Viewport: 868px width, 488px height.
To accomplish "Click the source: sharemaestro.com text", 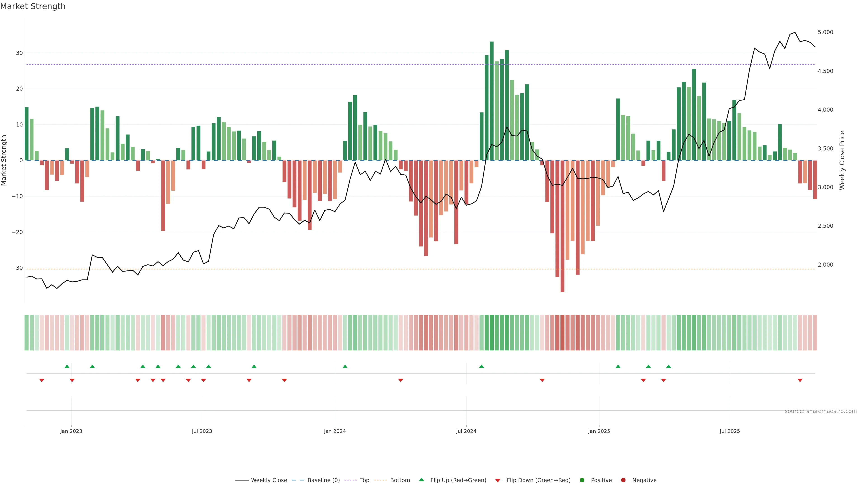I will tap(821, 411).
